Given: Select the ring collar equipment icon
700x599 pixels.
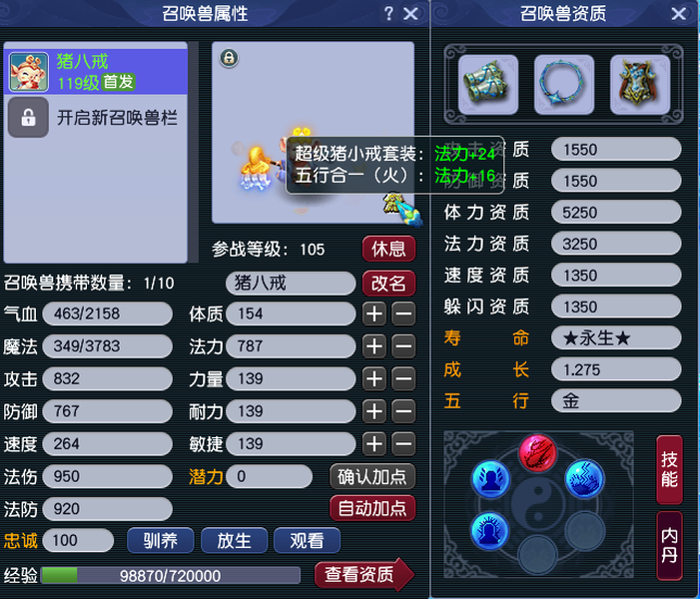Looking at the screenshot, I should 564,85.
